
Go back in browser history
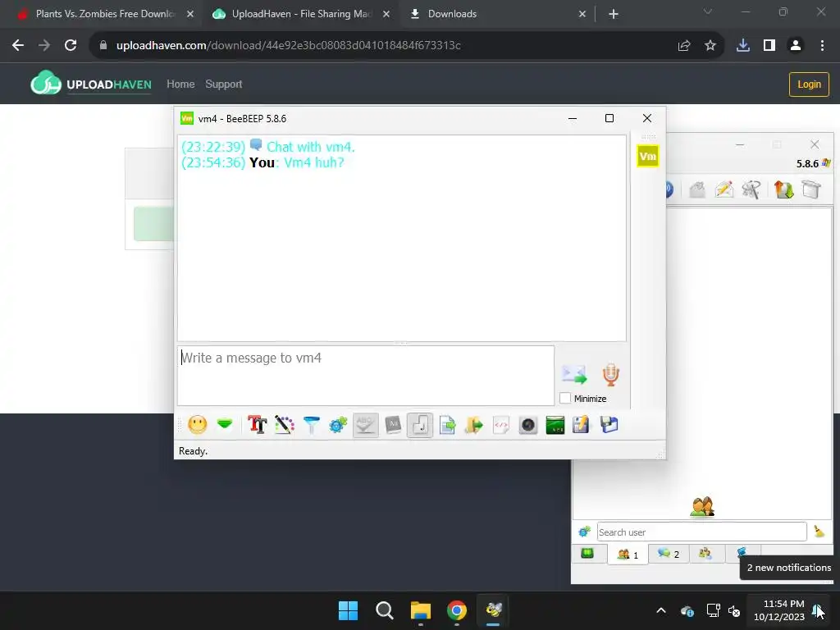18,46
